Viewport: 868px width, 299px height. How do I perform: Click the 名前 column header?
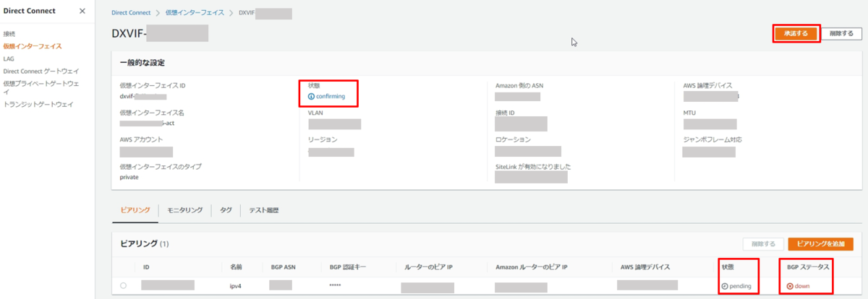(x=236, y=267)
